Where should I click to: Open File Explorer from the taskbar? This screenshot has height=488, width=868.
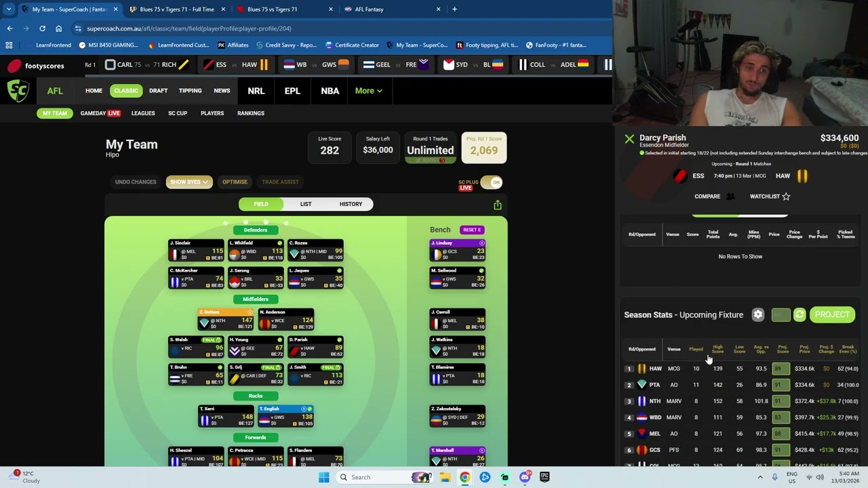[445, 477]
